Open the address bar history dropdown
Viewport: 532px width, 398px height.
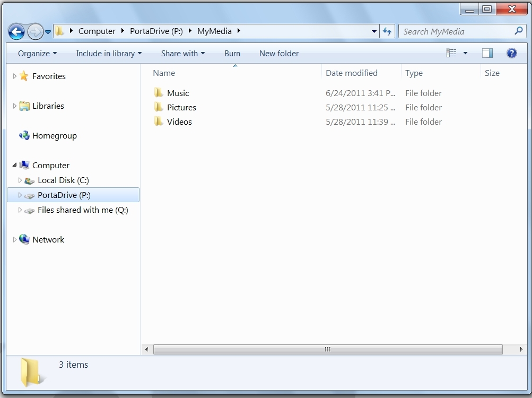pos(374,32)
